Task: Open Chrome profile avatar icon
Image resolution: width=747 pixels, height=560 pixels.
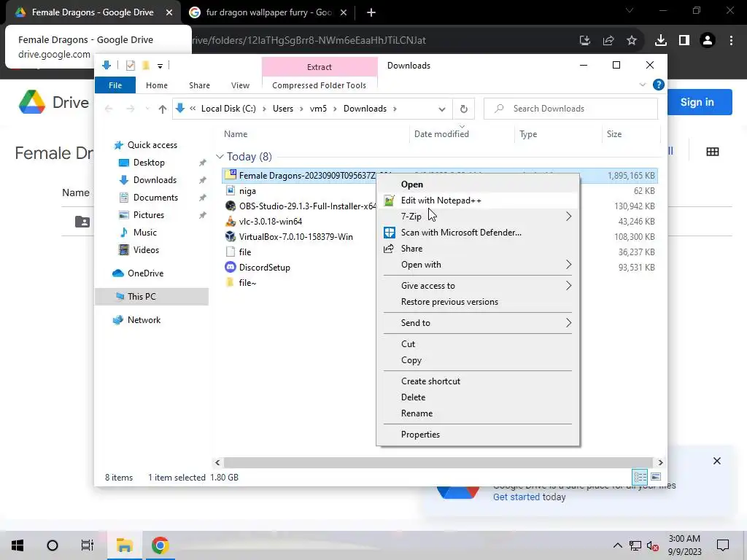Action: click(708, 41)
